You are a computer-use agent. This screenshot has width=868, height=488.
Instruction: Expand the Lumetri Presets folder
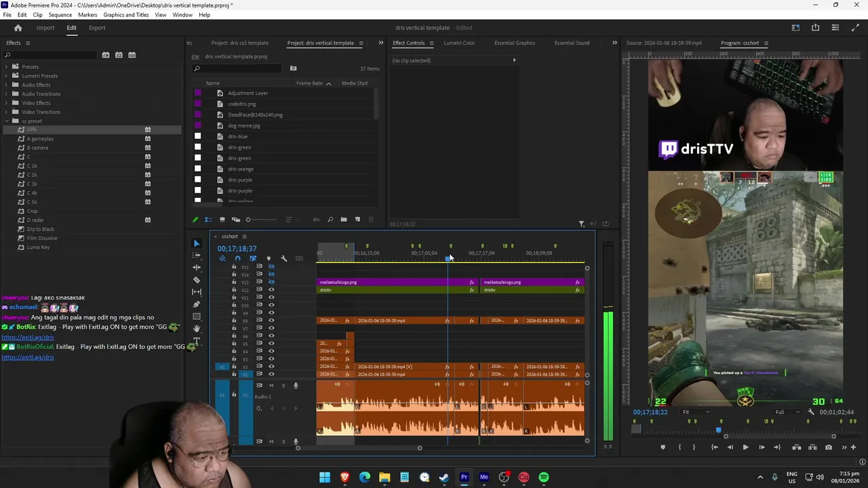pyautogui.click(x=6, y=76)
